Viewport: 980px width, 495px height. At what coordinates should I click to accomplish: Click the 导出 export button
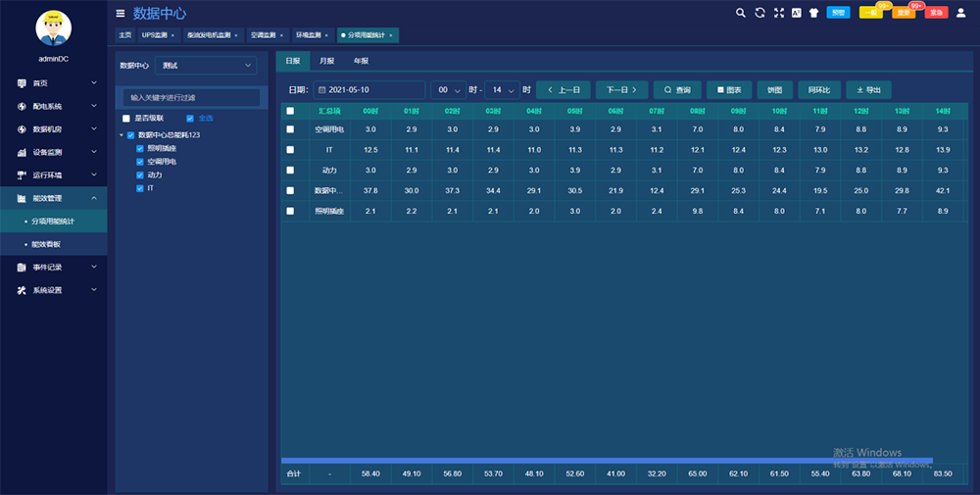tap(868, 89)
